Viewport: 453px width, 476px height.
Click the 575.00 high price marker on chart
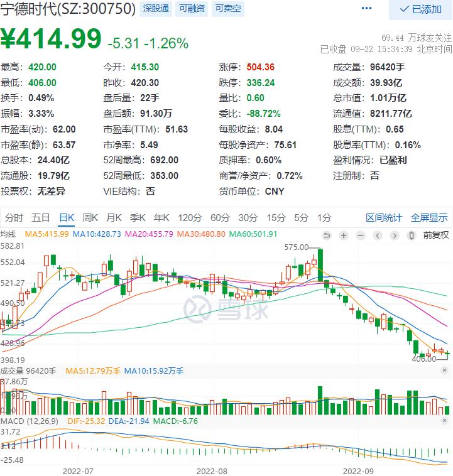point(296,247)
